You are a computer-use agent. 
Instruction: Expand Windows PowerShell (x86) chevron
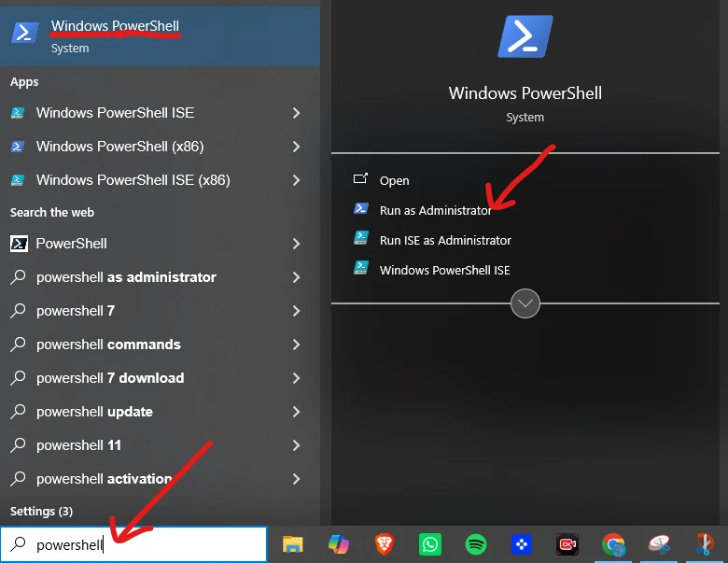pos(296,147)
